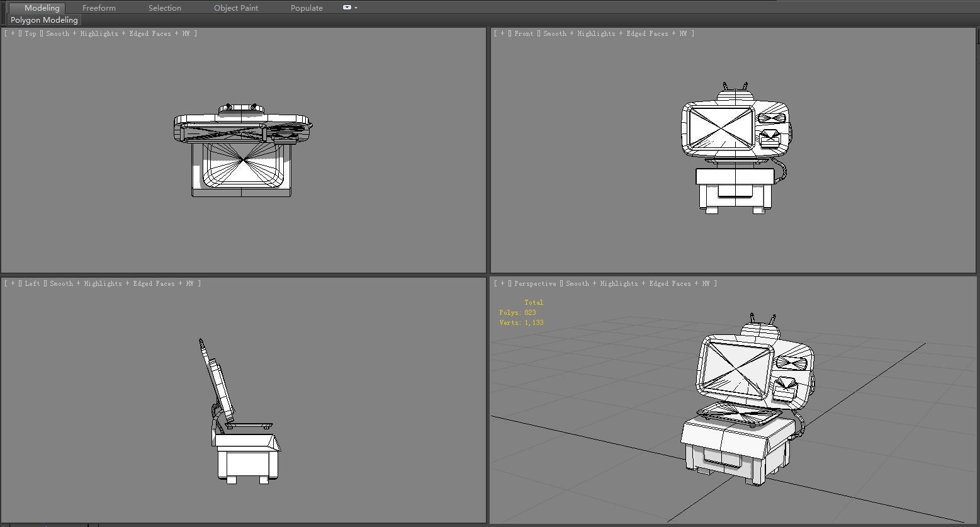Viewport: 980px width, 527px height.
Task: Expand the Polygon Modeling panel
Action: 44,20
